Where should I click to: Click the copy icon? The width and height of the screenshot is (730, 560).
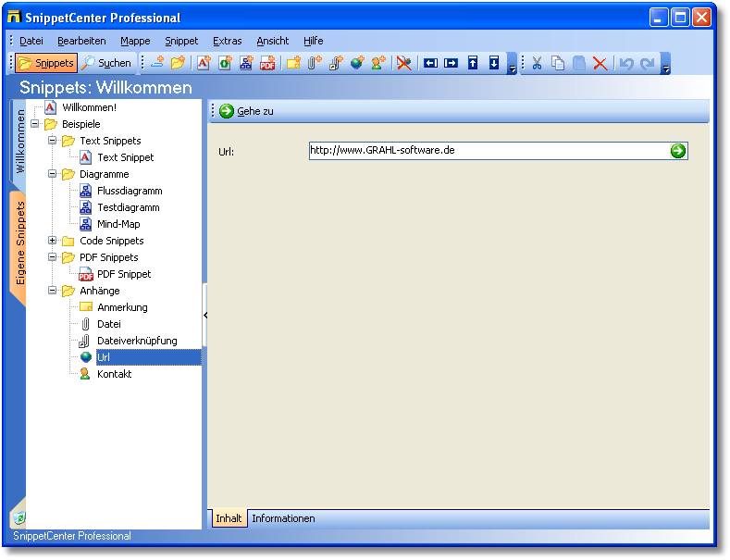tap(558, 63)
